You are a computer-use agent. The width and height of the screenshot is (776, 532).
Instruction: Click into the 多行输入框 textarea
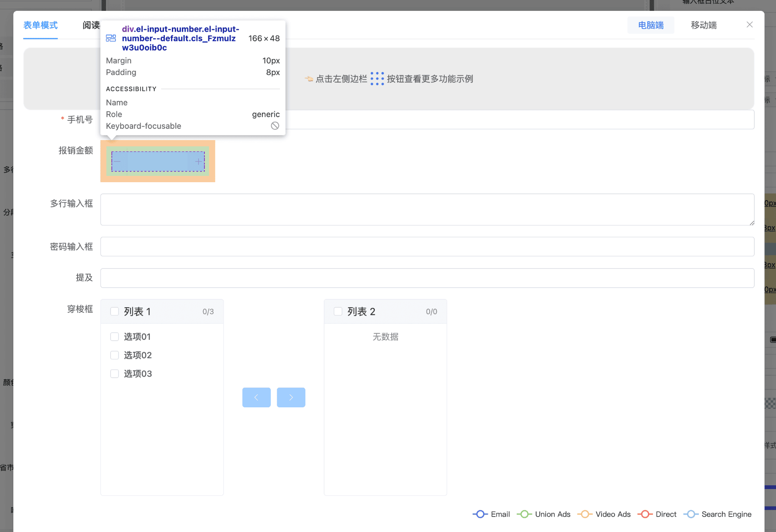click(427, 209)
